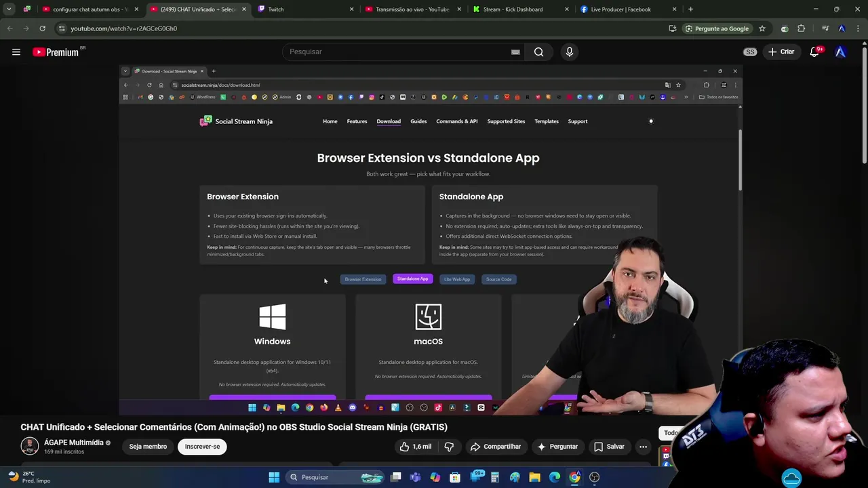Viewport: 868px width, 488px height.
Task: Click the macOS Finder card icon in video
Action: [x=429, y=317]
